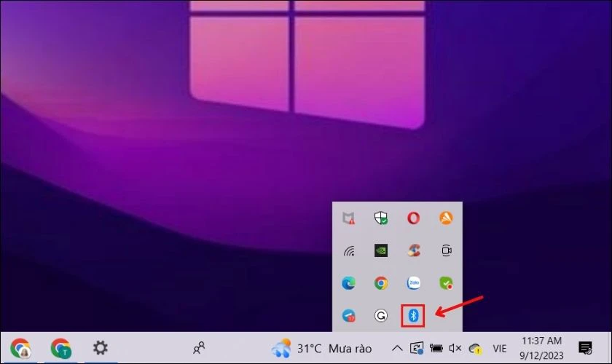Click the People icon in taskbar
Image resolution: width=612 pixels, height=364 pixels.
199,347
